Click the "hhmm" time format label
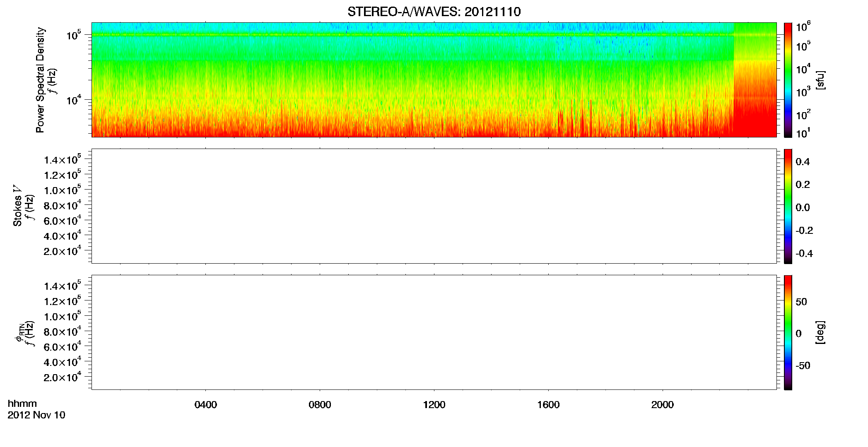 point(22,404)
